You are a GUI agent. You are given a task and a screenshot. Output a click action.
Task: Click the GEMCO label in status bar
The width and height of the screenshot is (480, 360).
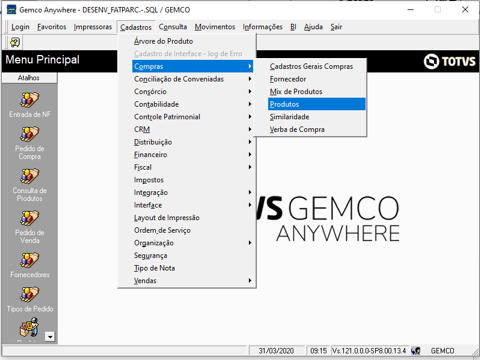[x=442, y=351]
